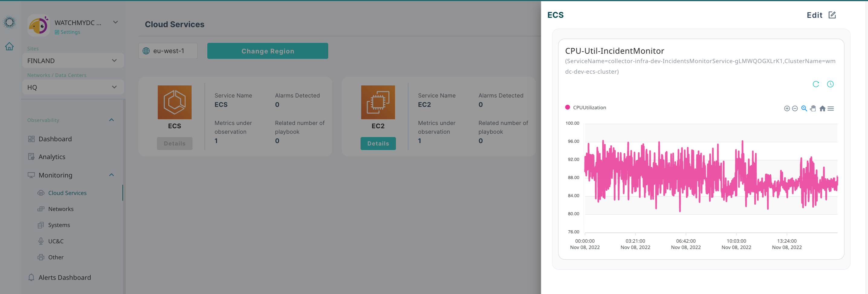Expand the WATCHMYDC account dropdown

tap(115, 22)
